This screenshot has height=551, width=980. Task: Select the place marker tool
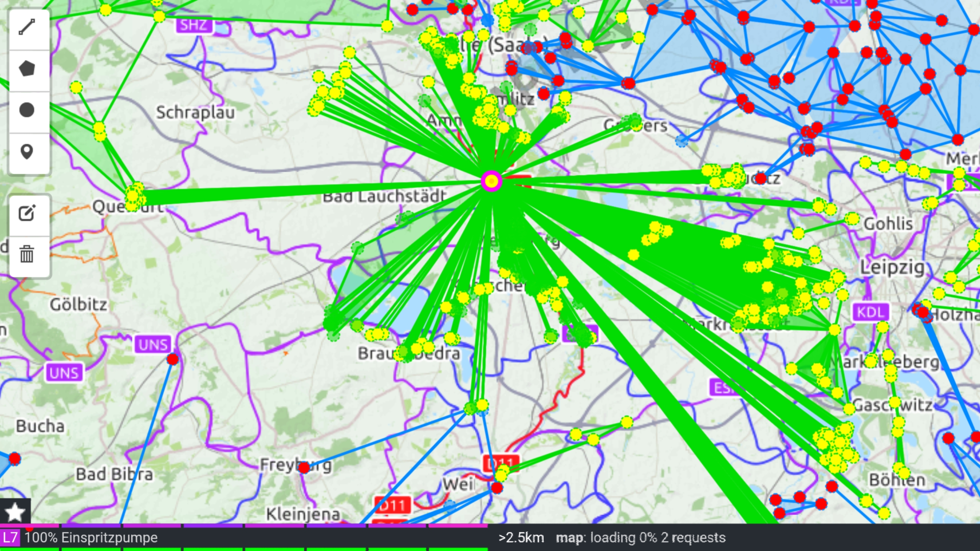coord(27,152)
